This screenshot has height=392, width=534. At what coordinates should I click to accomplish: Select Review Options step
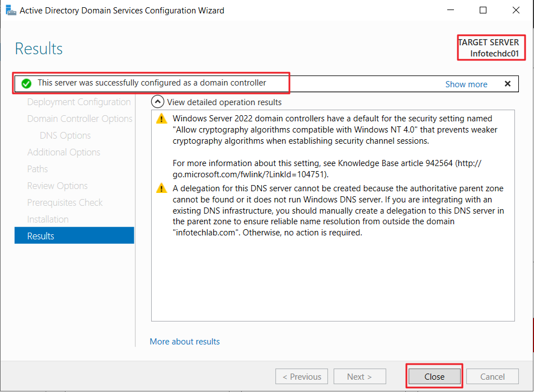(57, 186)
